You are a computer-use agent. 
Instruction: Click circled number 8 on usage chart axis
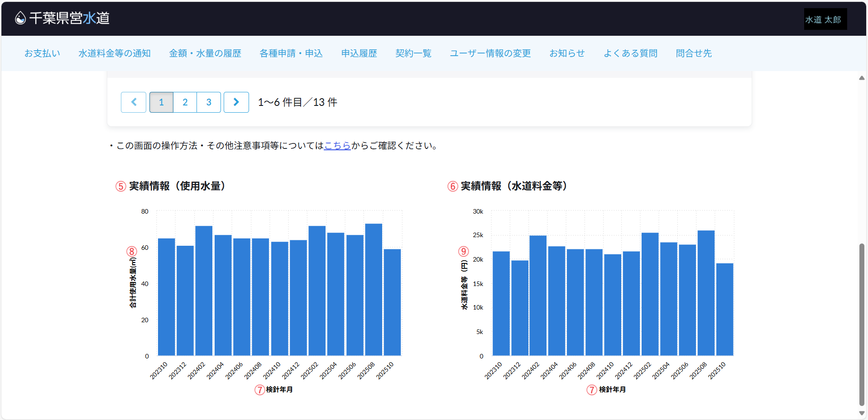[x=131, y=251]
